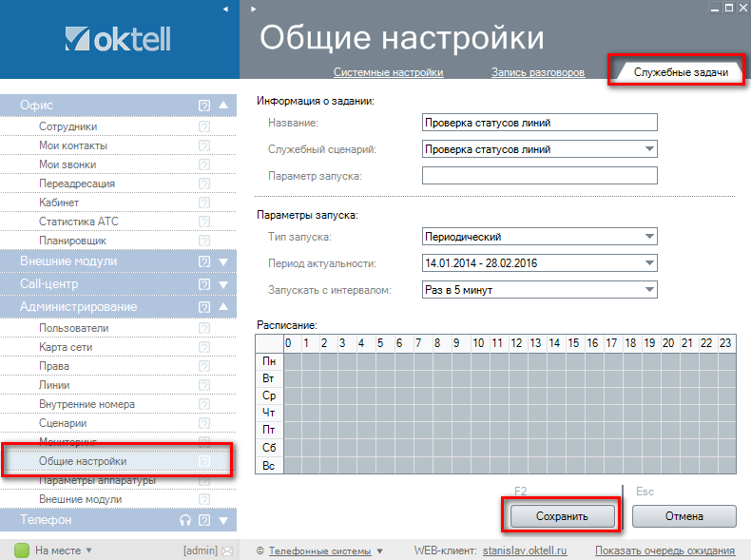Image resolution: width=751 pixels, height=560 pixels.
Task: Click the envelope icon next to [admin]
Action: point(226,550)
